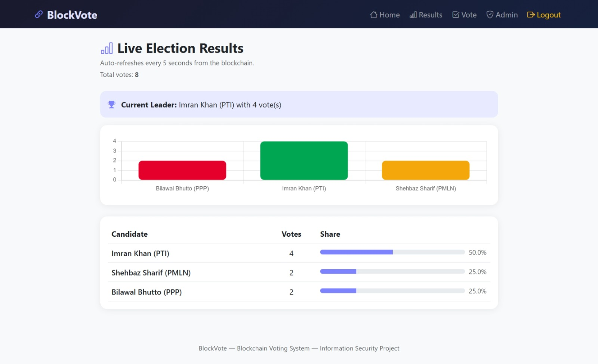Click the red Bilawal Bhutto chart bar

point(182,170)
